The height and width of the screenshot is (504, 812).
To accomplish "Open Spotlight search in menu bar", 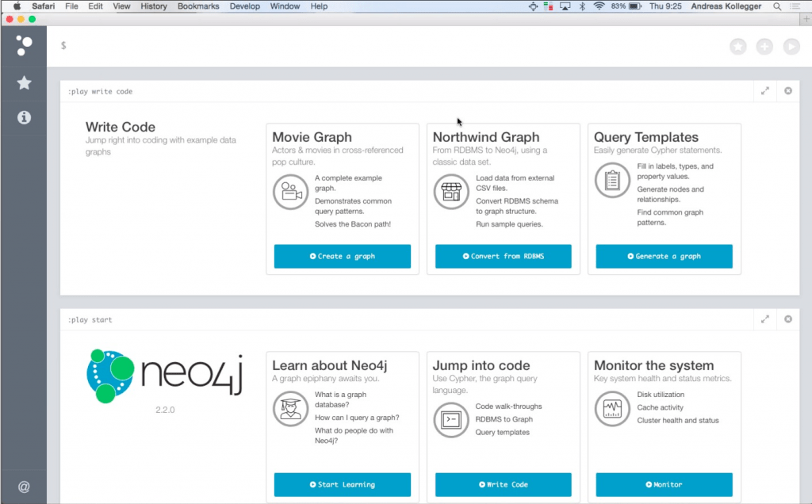I will tap(777, 6).
